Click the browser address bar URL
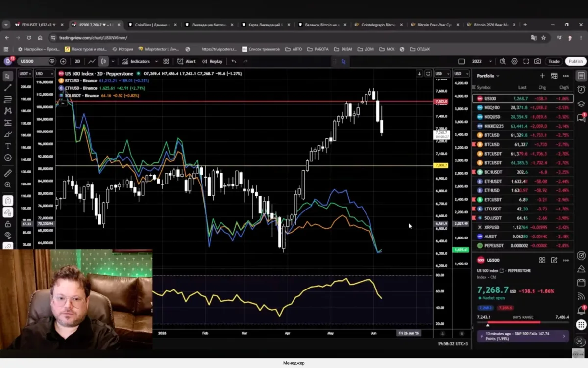 [x=93, y=37]
